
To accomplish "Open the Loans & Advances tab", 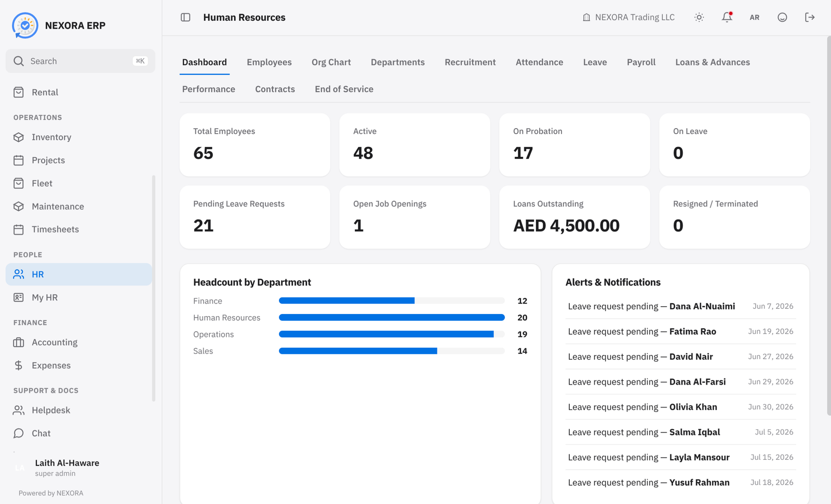I will (713, 62).
